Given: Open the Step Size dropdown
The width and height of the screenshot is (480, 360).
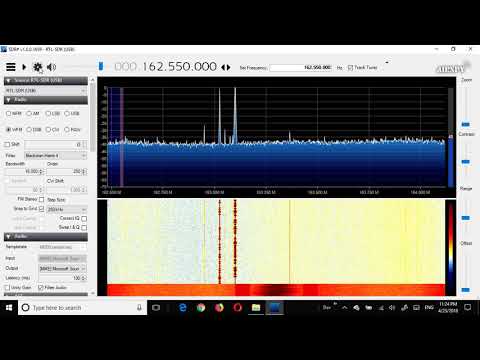Looking at the screenshot, I should click(67, 209).
